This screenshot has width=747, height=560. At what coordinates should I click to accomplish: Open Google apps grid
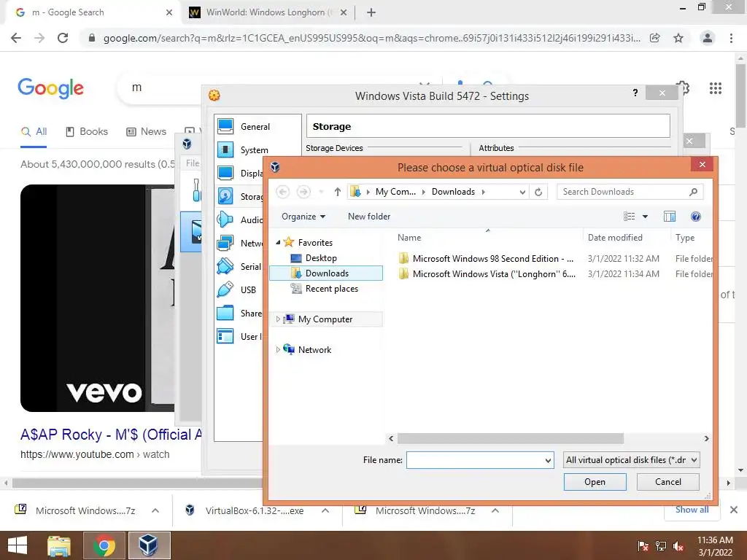pyautogui.click(x=715, y=88)
